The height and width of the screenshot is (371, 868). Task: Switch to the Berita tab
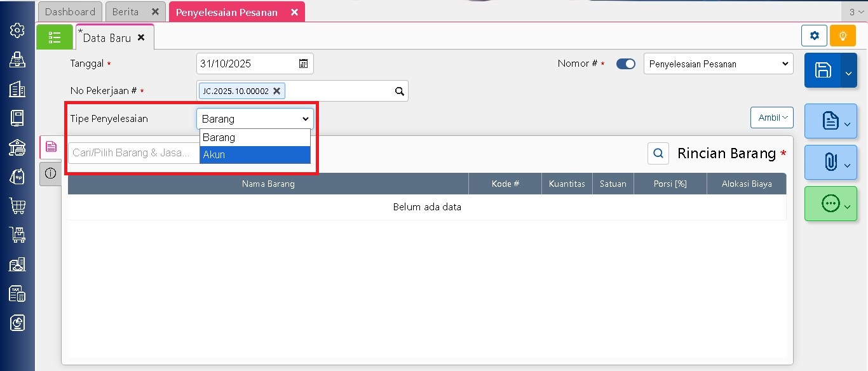(x=126, y=11)
